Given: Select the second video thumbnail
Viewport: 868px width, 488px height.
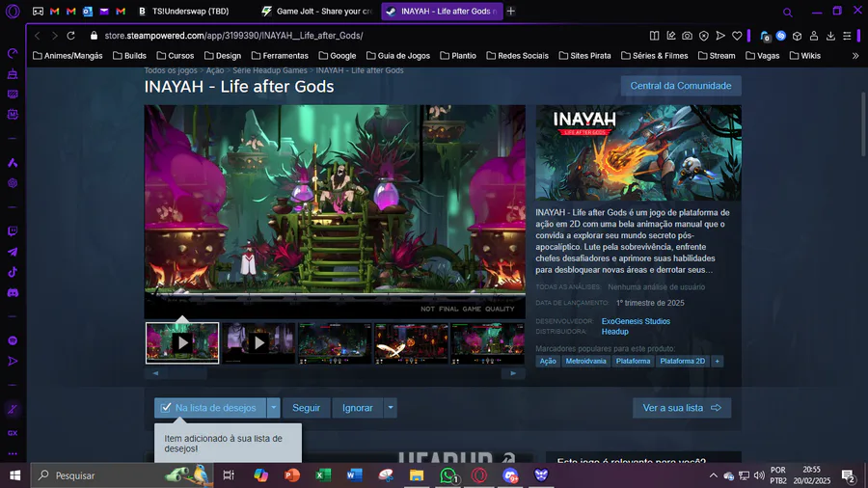Looking at the screenshot, I should tap(258, 343).
